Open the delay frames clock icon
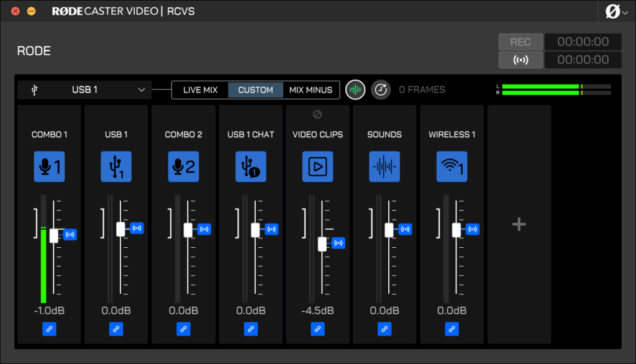Image resolution: width=636 pixels, height=364 pixels. pos(381,89)
